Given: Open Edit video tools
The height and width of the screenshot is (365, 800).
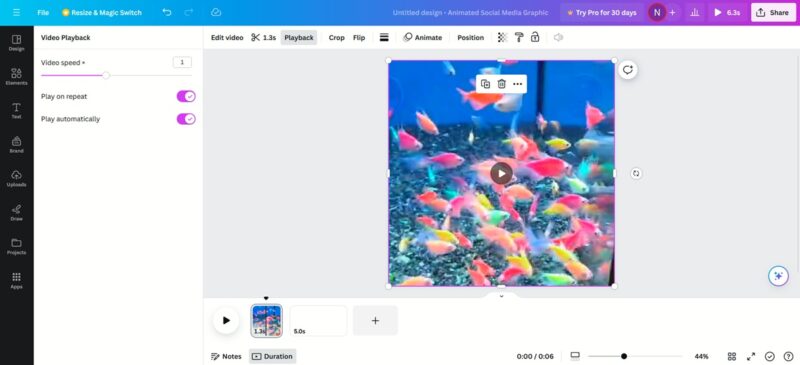Looking at the screenshot, I should 227,38.
